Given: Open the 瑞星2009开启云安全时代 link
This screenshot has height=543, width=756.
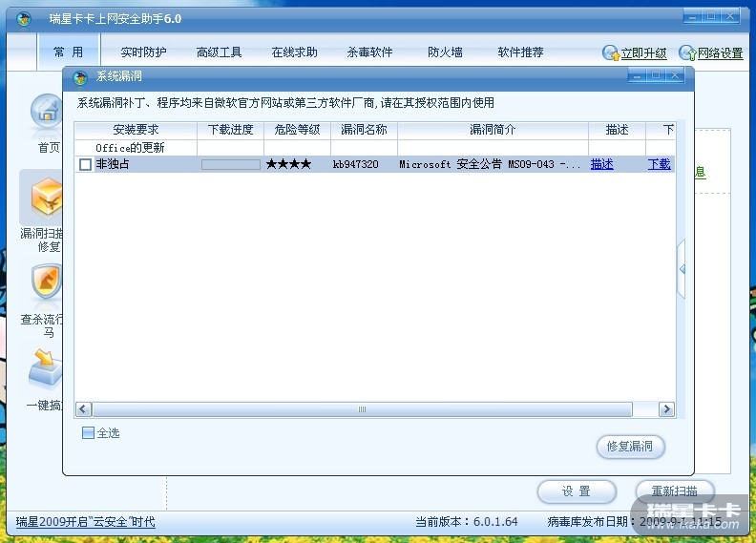Looking at the screenshot, I should point(85,522).
